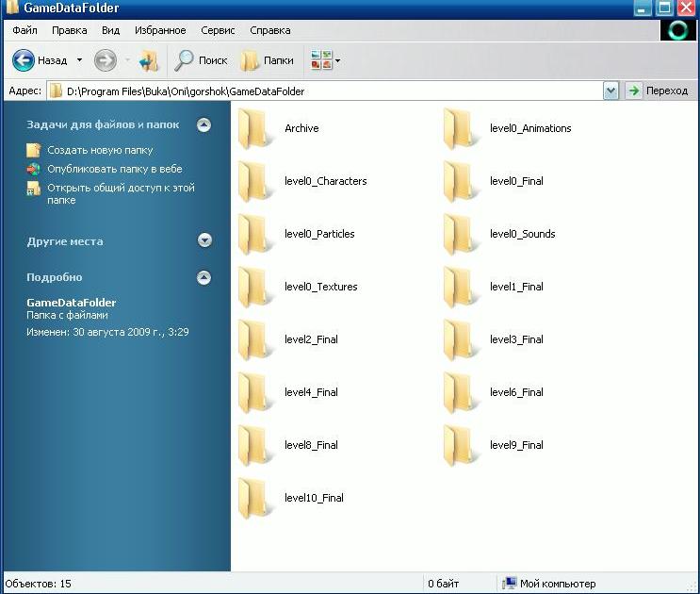Select the level10_Final folder
Image resolution: width=700 pixels, height=594 pixels.
(x=313, y=498)
